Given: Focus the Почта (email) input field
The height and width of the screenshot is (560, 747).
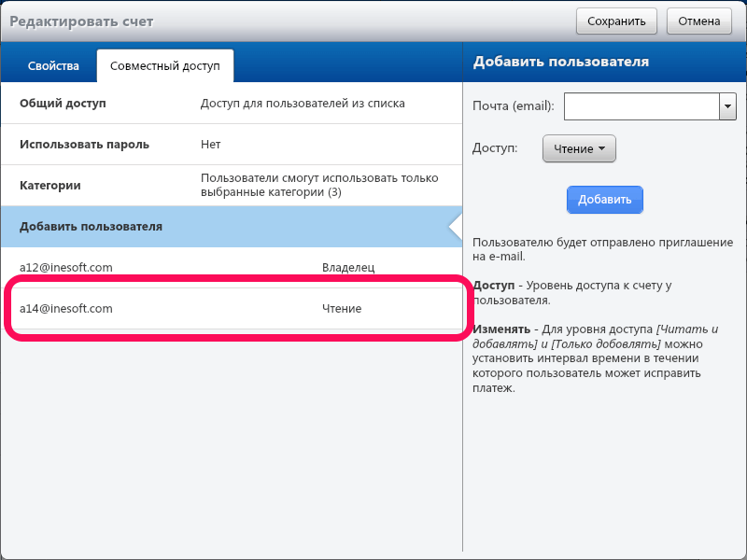Looking at the screenshot, I should click(x=641, y=106).
